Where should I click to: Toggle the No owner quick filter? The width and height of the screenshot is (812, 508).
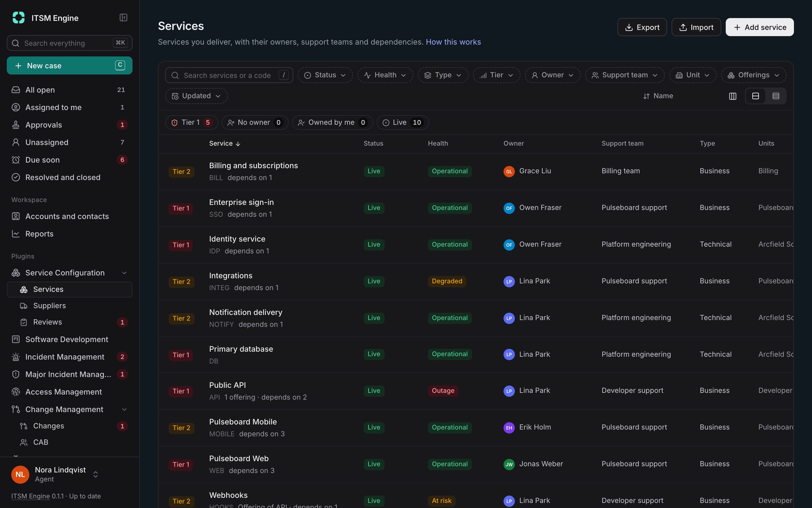click(255, 123)
